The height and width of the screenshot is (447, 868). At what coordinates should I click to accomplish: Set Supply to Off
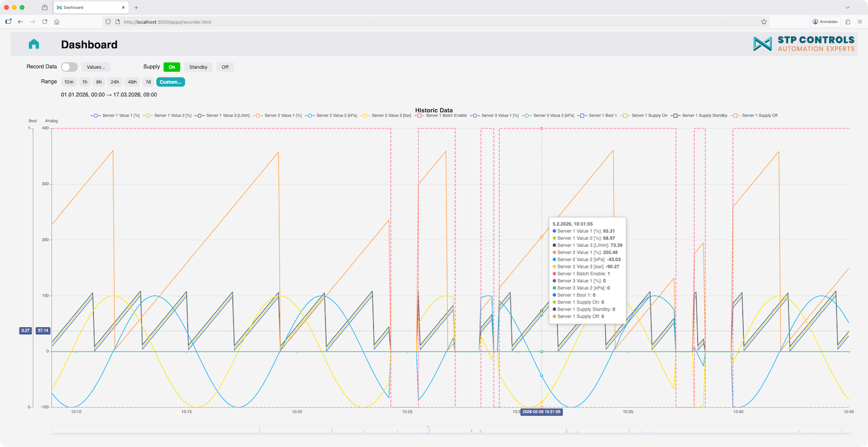tap(225, 67)
